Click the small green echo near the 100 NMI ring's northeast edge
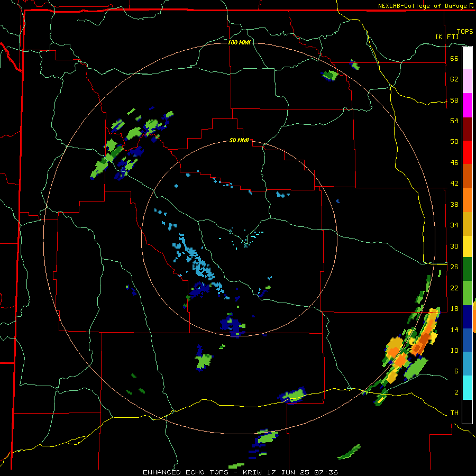The width and height of the screenshot is (476, 476). pyautogui.click(x=329, y=75)
